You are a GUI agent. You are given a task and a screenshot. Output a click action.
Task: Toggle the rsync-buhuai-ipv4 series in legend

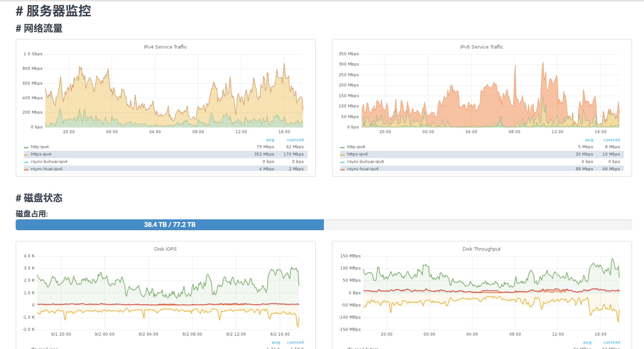pos(49,161)
